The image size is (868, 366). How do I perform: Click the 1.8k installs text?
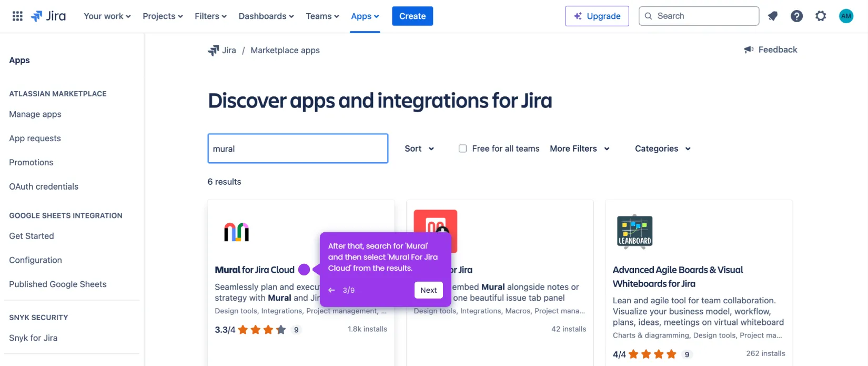coord(367,329)
